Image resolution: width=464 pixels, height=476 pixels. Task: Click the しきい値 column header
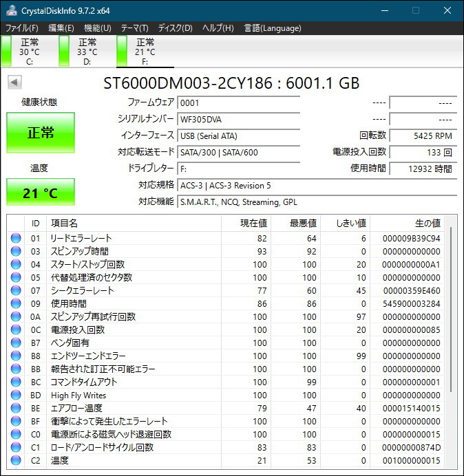tap(345, 223)
